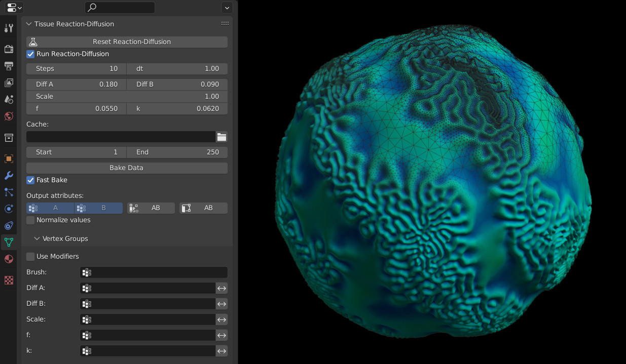Click inside the properties search field
Screen dimensions: 626x364
(x=120, y=8)
